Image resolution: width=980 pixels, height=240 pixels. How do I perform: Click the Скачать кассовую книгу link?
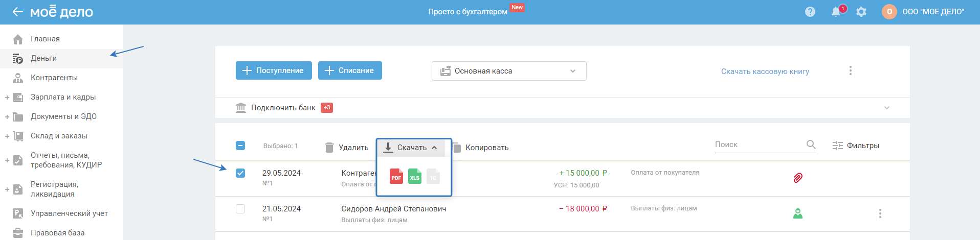765,71
